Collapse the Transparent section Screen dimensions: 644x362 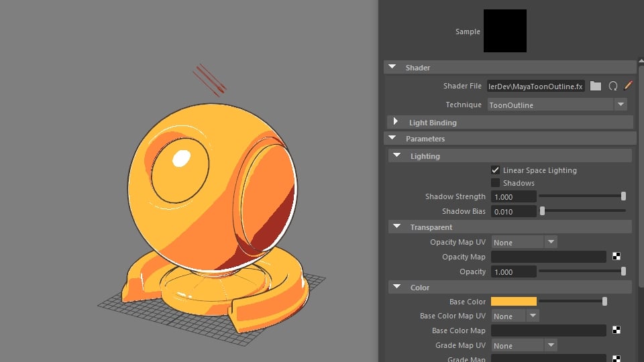pyautogui.click(x=396, y=227)
